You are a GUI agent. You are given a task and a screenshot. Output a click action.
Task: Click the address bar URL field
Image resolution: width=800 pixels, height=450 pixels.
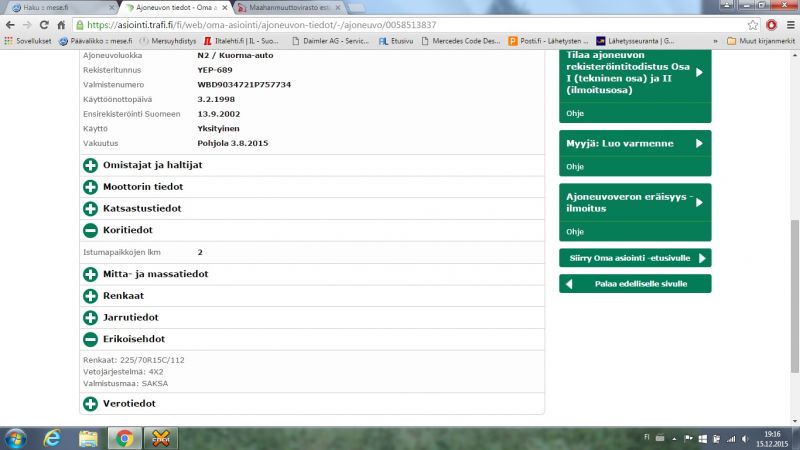[x=416, y=25]
